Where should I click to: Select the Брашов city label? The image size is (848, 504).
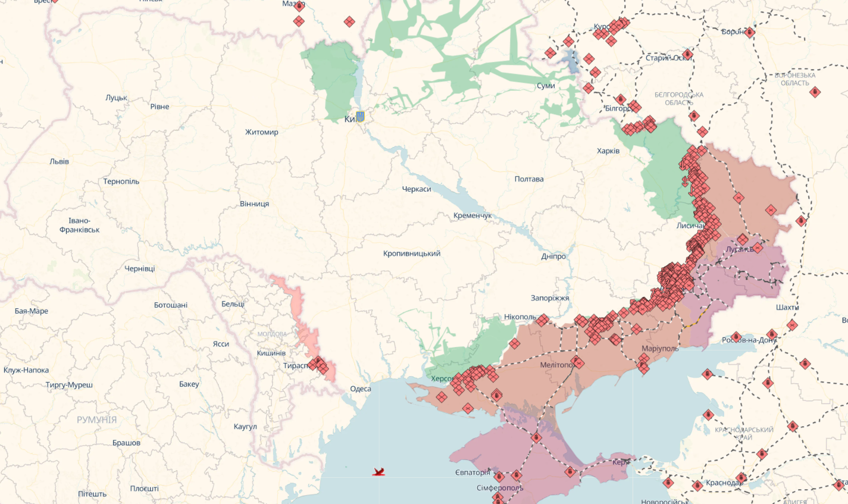point(127,443)
